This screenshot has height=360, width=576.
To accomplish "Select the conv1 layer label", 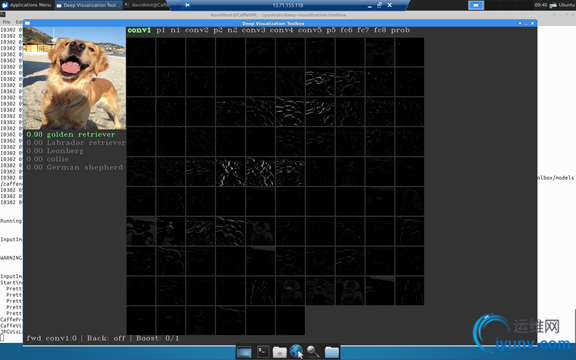I will point(139,30).
